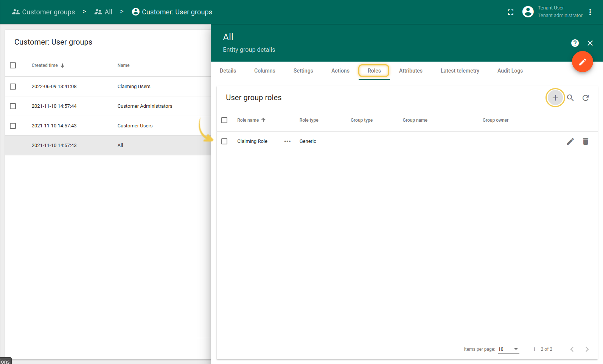The height and width of the screenshot is (364, 603).
Task: Toggle fullscreen mode icon
Action: tap(511, 12)
